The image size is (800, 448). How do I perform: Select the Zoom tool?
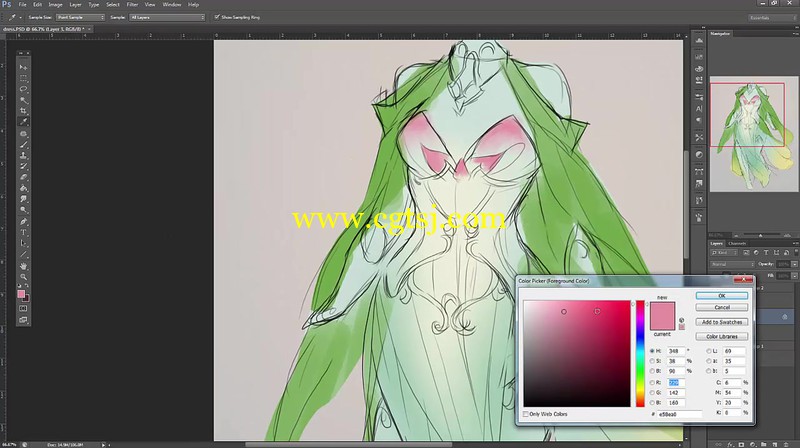click(23, 277)
